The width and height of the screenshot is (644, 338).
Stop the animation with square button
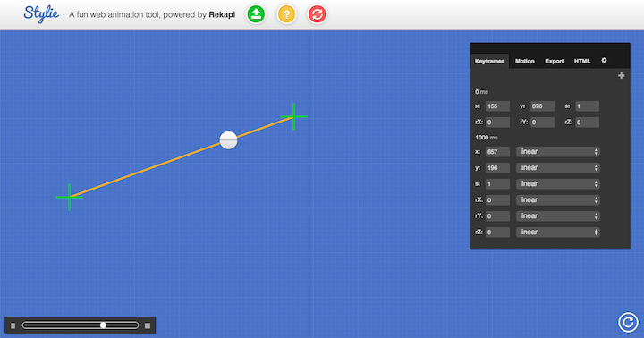coord(148,325)
